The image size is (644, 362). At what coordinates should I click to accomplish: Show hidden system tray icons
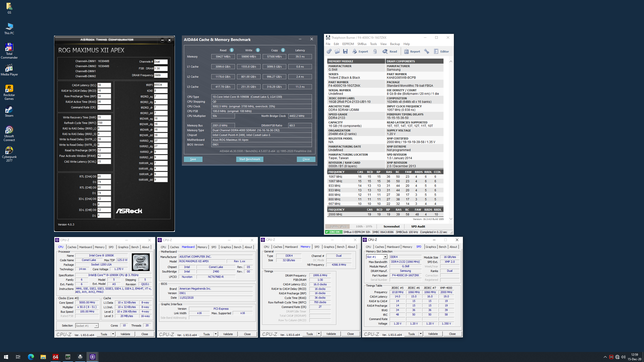pos(605,357)
